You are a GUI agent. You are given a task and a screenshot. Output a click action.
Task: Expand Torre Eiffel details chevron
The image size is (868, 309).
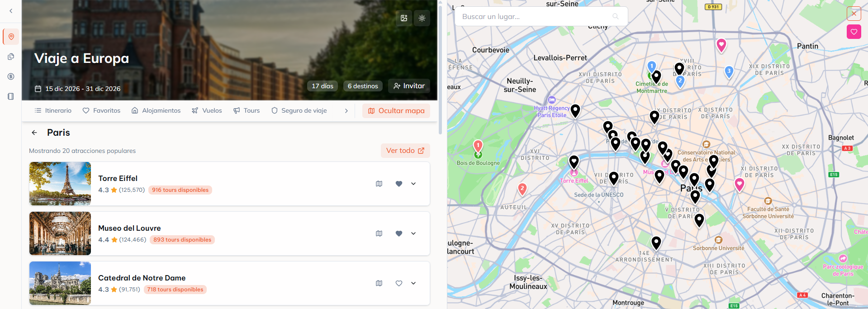point(413,184)
